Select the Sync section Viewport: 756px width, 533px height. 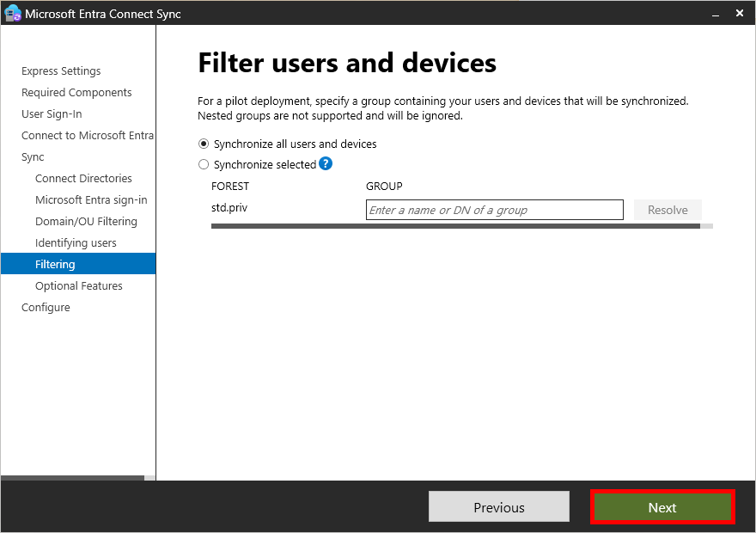pyautogui.click(x=33, y=156)
